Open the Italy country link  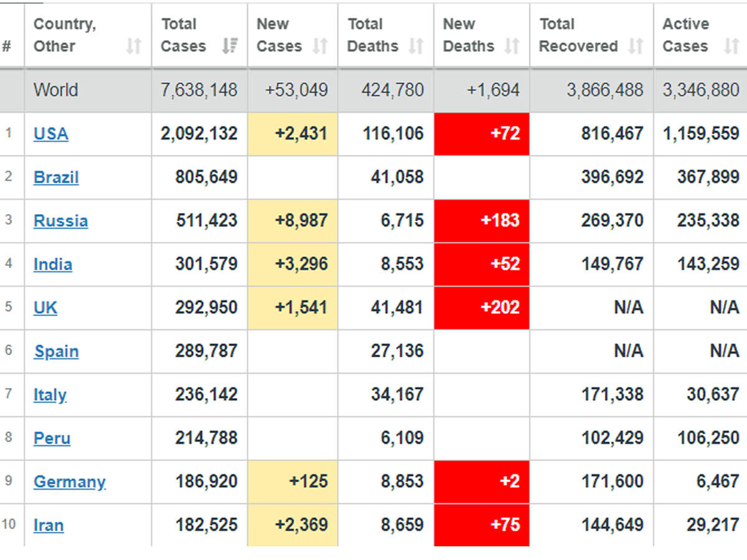[50, 395]
